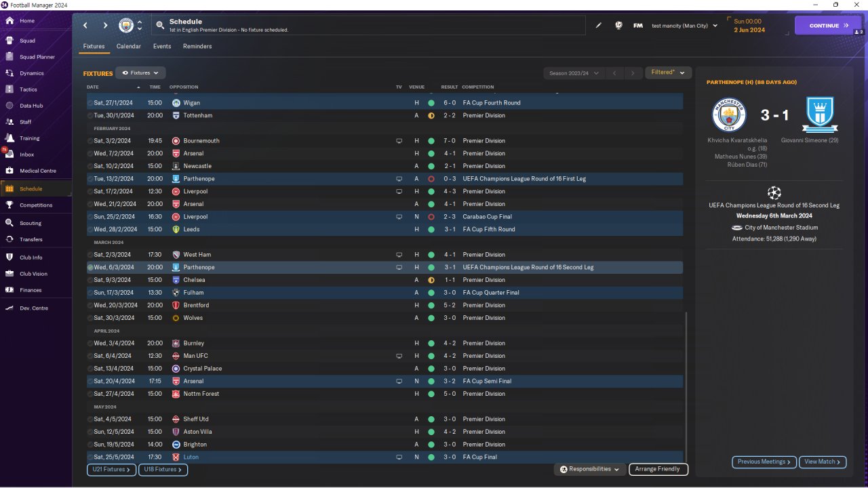Open the Season 2023/24 dropdown

click(x=573, y=73)
